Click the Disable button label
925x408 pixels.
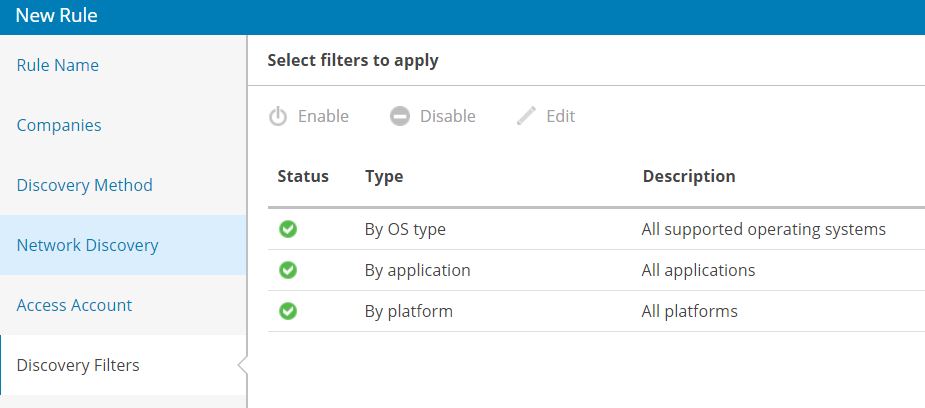(448, 116)
